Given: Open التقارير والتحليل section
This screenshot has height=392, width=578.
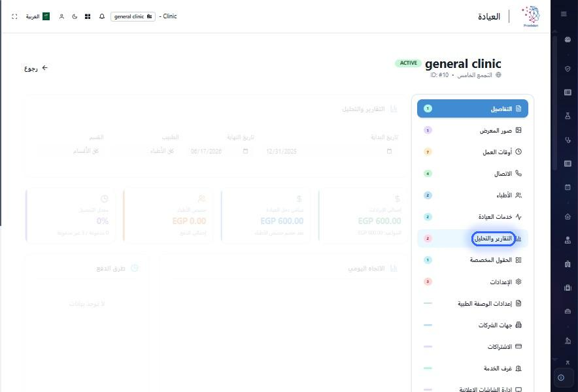Looking at the screenshot, I should click(473, 238).
